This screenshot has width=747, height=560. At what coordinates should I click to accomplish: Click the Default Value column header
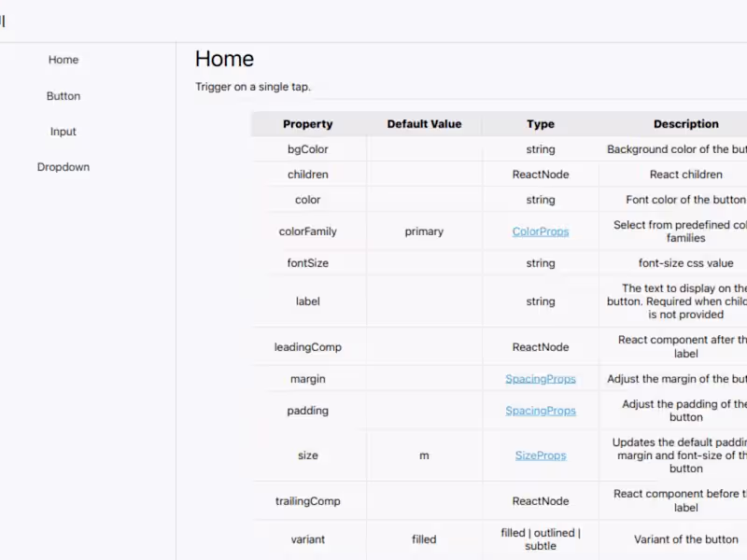point(424,124)
